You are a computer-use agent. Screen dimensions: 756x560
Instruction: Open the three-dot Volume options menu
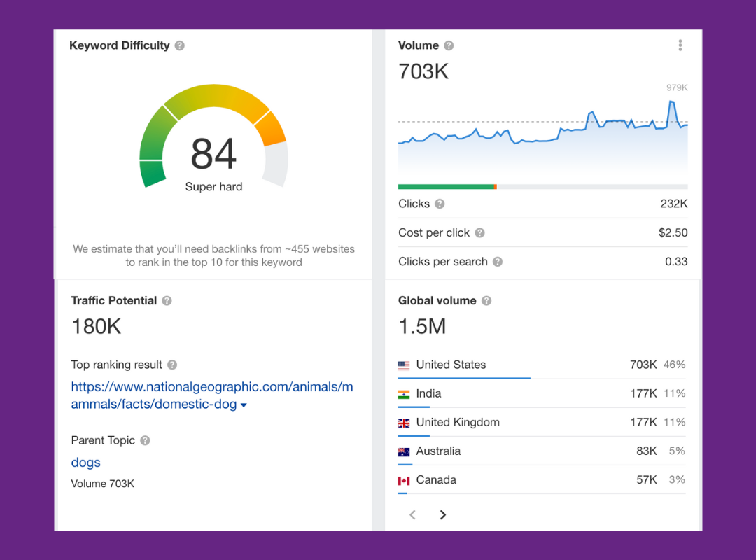coord(680,45)
